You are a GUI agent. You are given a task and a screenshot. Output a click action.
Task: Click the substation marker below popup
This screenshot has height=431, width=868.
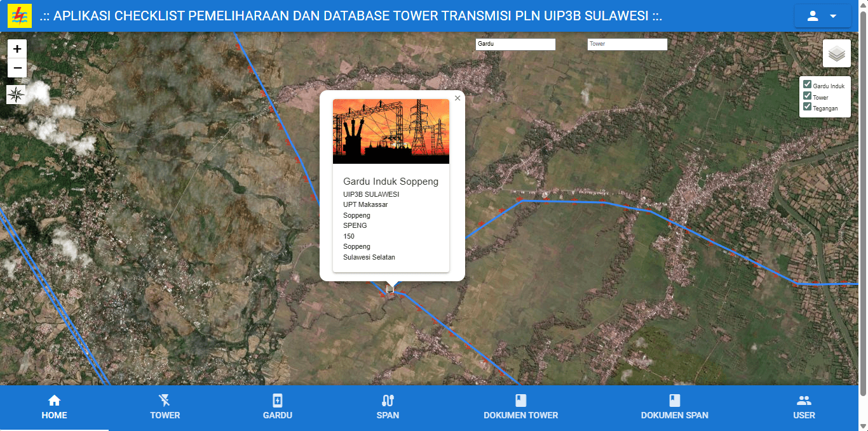tap(391, 289)
